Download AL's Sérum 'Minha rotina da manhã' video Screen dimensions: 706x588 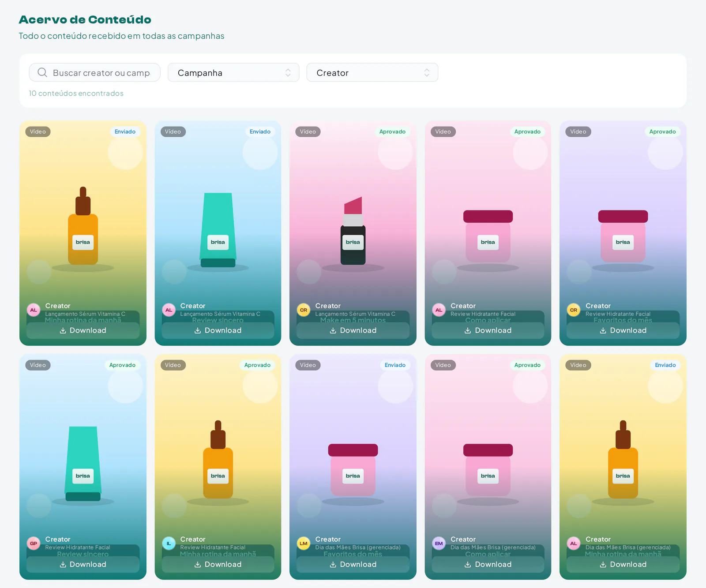(83, 330)
